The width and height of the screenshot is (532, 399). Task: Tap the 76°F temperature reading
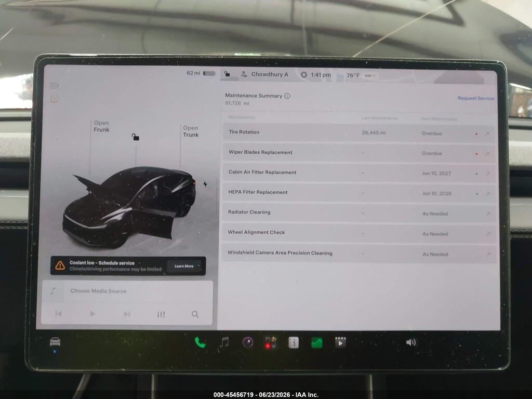[353, 75]
